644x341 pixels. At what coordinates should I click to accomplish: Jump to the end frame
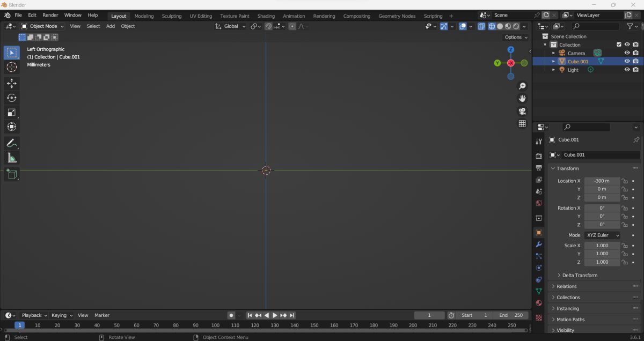292,315
